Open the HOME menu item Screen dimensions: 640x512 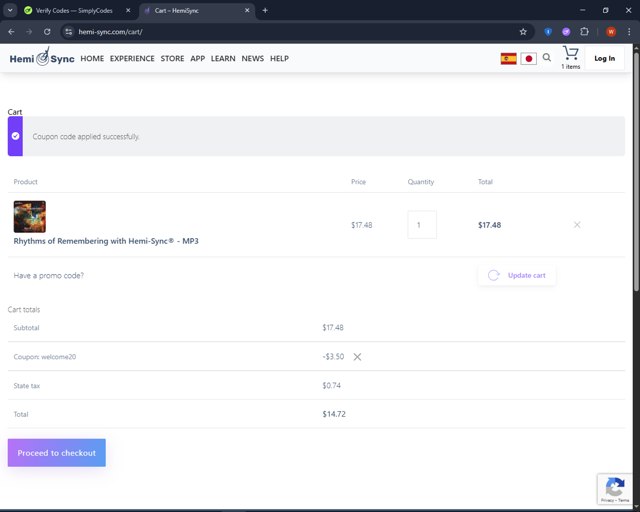pyautogui.click(x=92, y=58)
